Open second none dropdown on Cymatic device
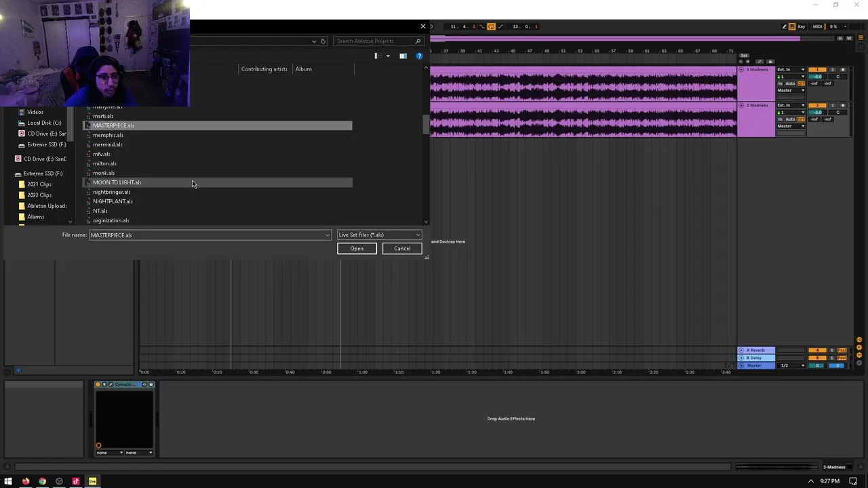The height and width of the screenshot is (488, 868). tap(139, 453)
